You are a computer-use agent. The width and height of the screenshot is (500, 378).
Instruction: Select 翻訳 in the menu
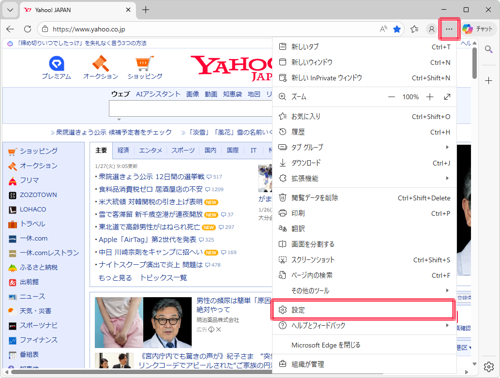pos(364,229)
